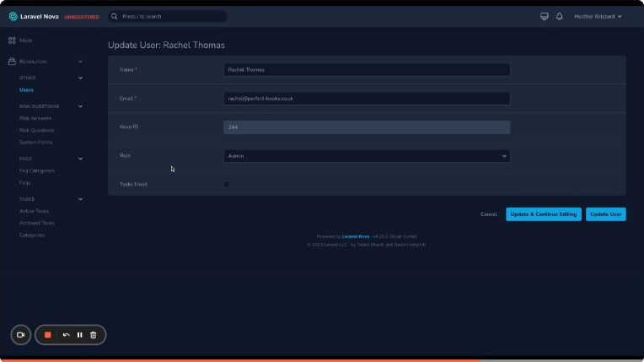
Task: Open Active Tasks in the sidebar
Action: [34, 211]
